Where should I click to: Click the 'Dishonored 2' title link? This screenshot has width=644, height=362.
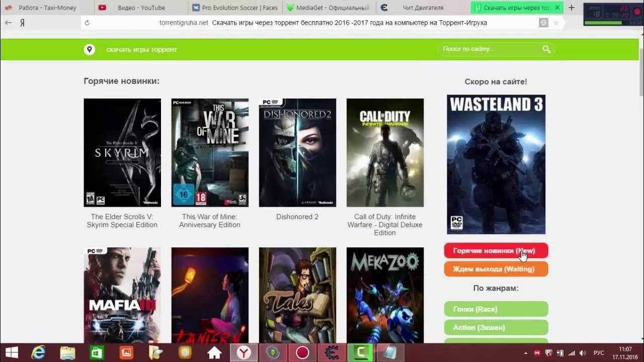click(297, 217)
